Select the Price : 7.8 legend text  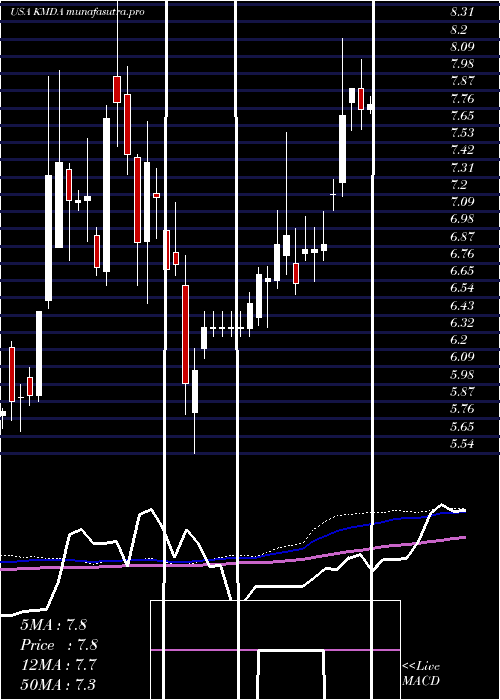coord(59,645)
